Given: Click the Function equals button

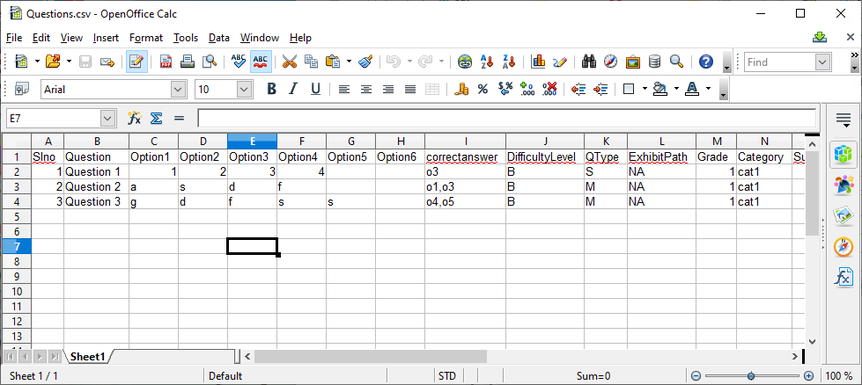Looking at the screenshot, I should coord(179,118).
